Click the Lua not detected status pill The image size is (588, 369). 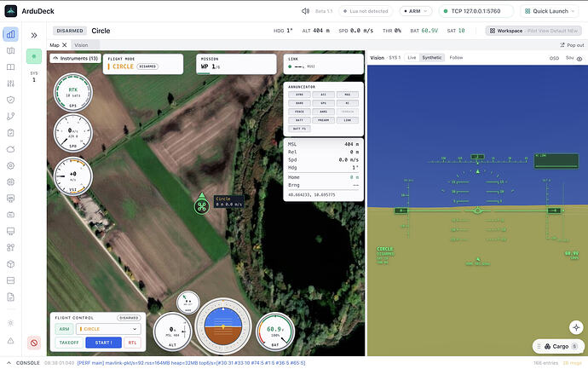click(366, 11)
